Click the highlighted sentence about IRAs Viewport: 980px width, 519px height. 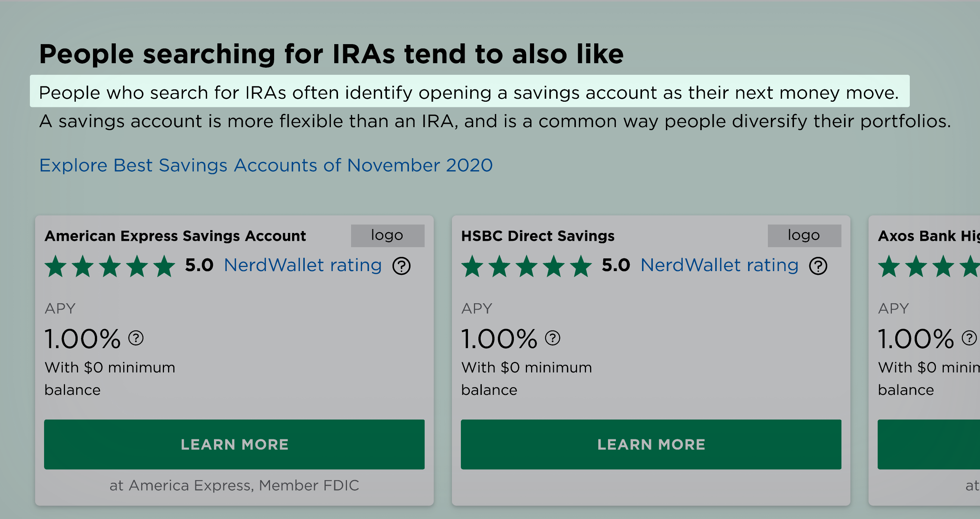click(469, 92)
